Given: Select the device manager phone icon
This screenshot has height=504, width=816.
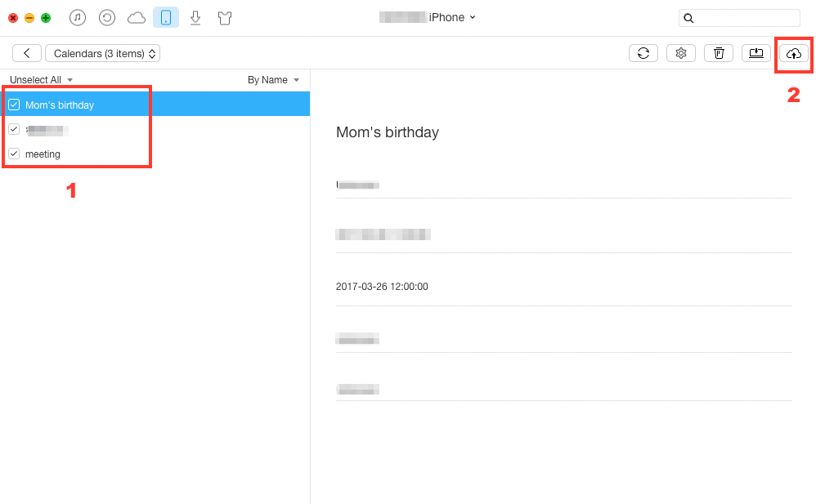Looking at the screenshot, I should 166,18.
